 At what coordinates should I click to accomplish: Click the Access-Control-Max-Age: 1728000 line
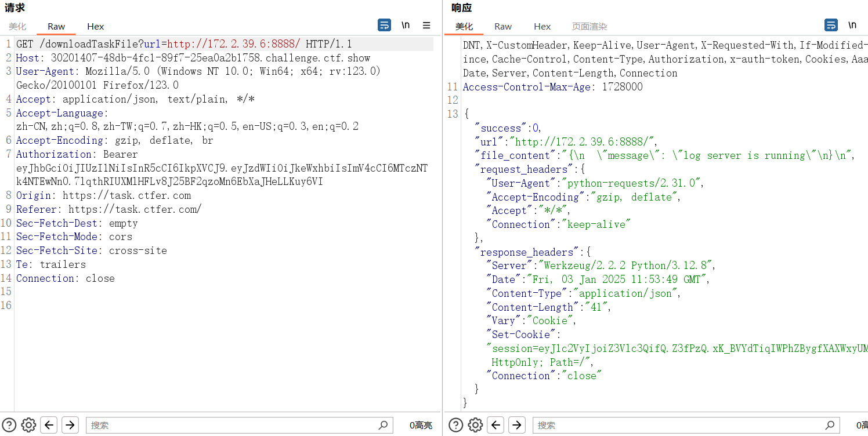tap(552, 87)
